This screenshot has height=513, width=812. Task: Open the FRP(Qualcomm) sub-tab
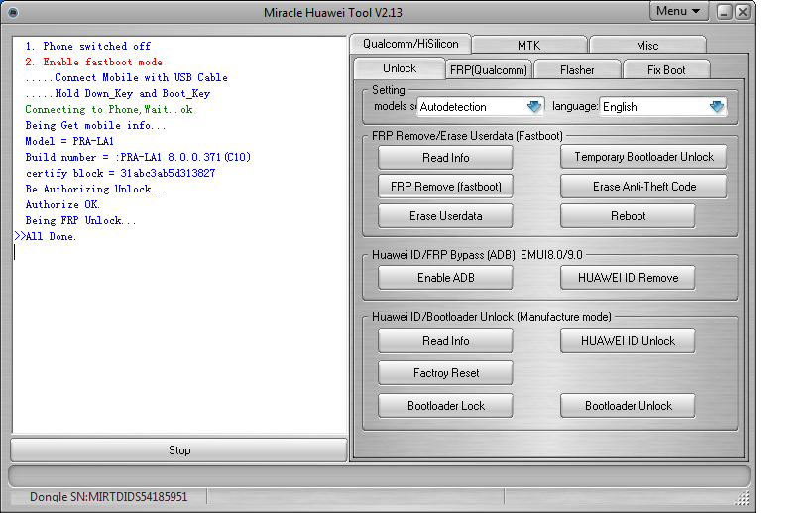click(489, 69)
